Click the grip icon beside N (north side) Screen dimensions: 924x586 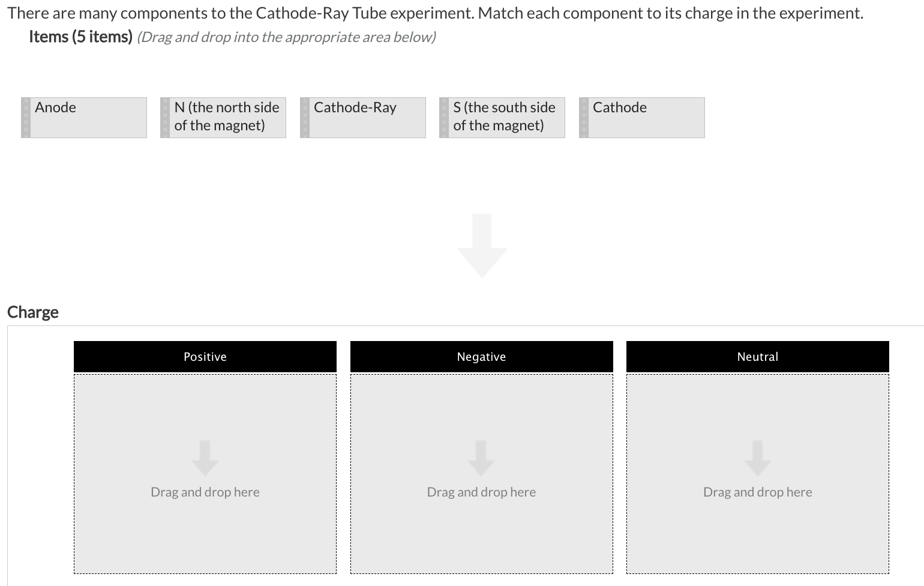[x=166, y=117]
